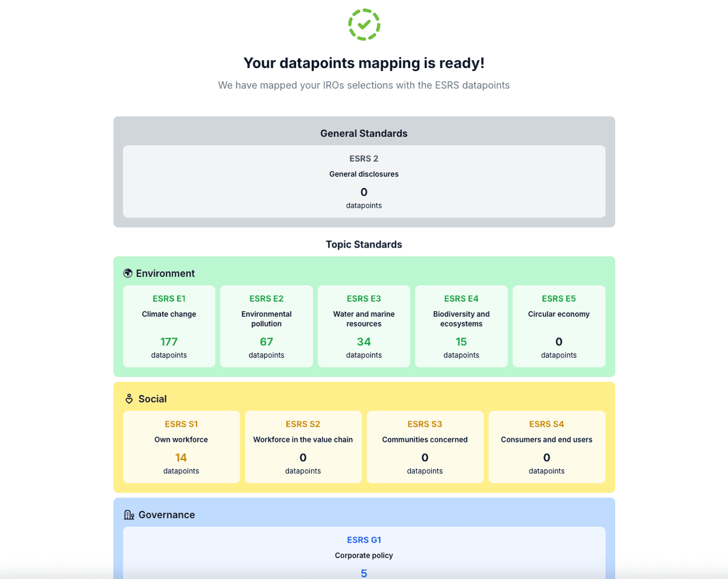728x579 pixels.
Task: Click the globe icon beside Environment
Action: click(128, 273)
